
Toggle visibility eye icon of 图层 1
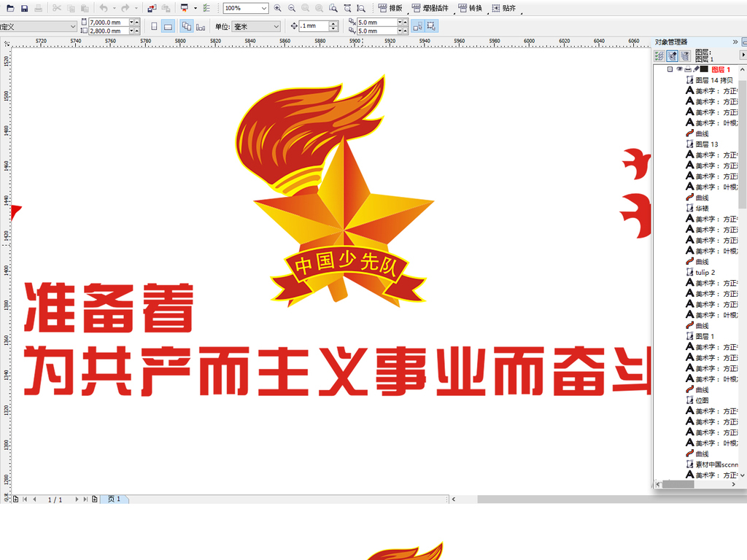(x=681, y=69)
